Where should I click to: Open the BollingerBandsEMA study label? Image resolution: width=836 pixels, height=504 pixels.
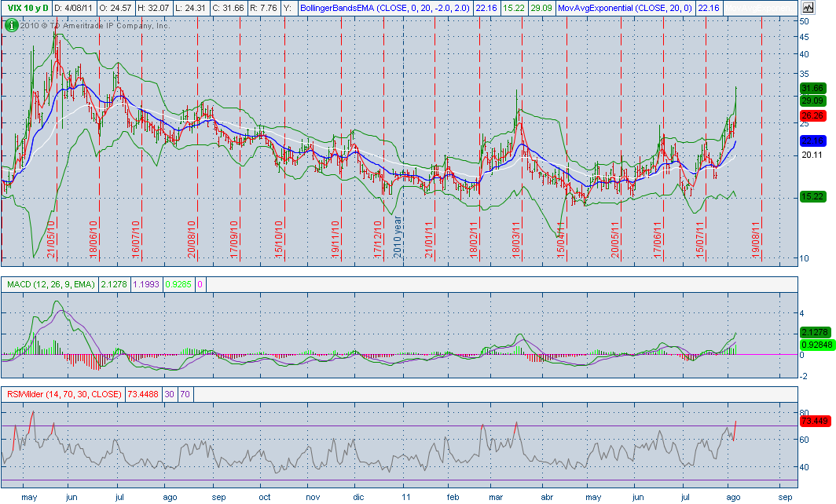384,8
